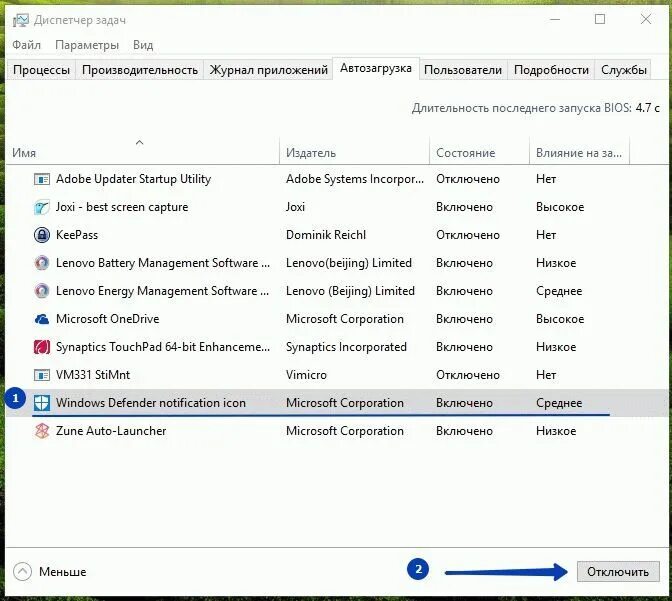Select the Zune Auto-Launcher entry name
The image size is (672, 601).
(x=111, y=431)
